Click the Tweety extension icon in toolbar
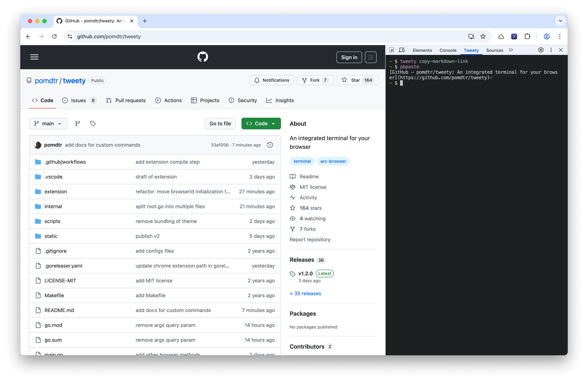The width and height of the screenshot is (588, 382). (514, 36)
